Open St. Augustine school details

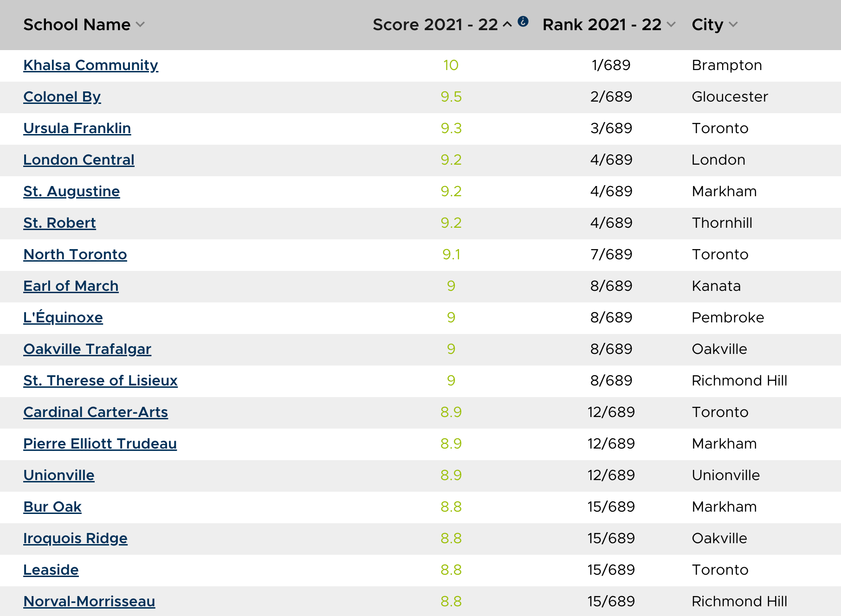(71, 192)
